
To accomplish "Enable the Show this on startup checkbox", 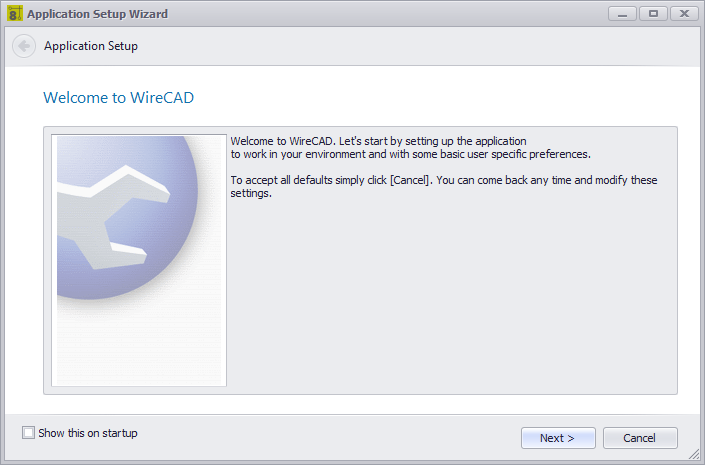I will click(x=28, y=433).
